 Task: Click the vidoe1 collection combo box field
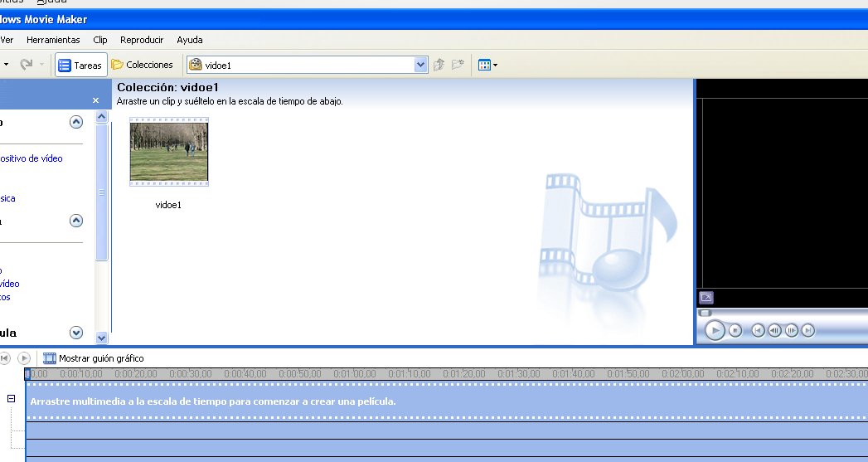click(x=308, y=65)
